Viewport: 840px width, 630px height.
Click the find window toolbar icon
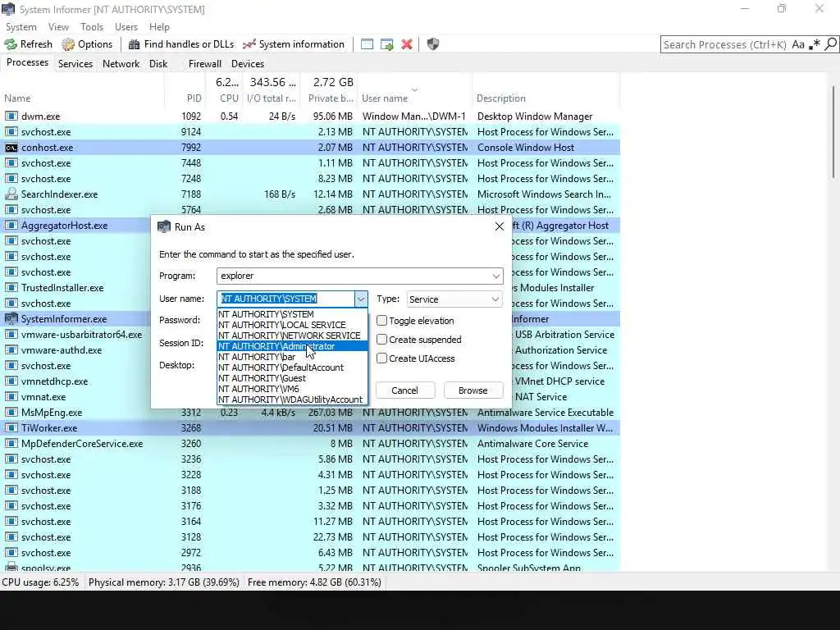367,44
